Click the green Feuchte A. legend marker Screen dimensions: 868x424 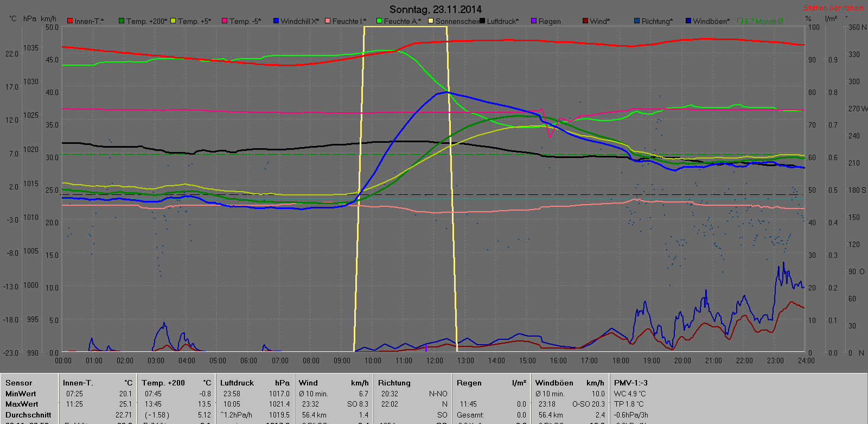[x=380, y=21]
